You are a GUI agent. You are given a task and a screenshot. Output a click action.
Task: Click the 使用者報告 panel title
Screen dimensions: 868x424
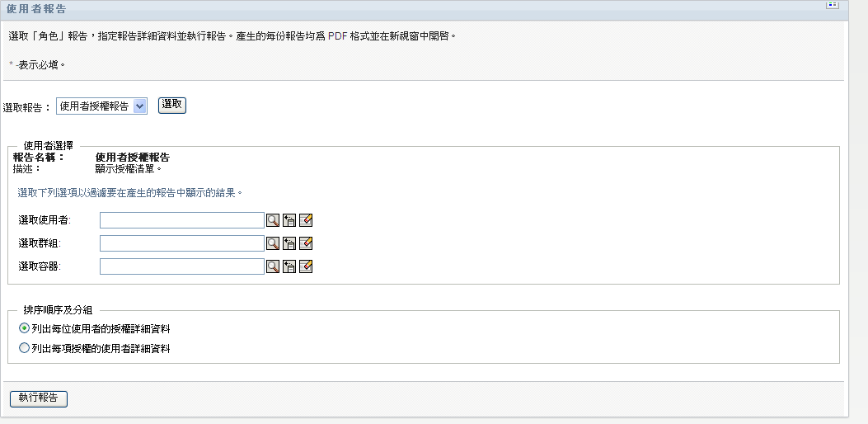click(x=36, y=8)
